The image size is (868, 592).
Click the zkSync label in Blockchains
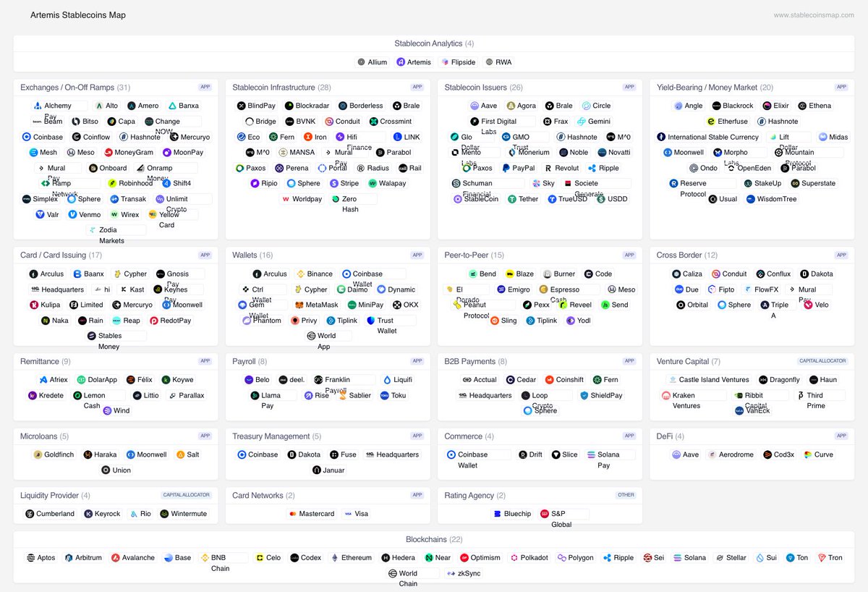click(x=469, y=574)
